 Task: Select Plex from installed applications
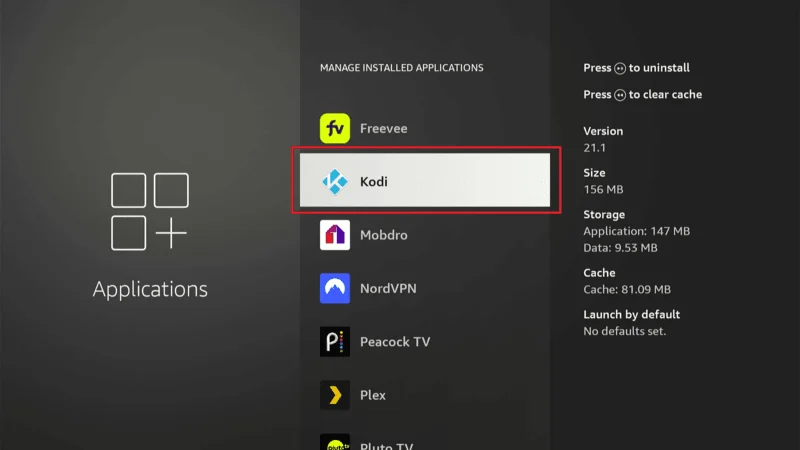[x=424, y=395]
